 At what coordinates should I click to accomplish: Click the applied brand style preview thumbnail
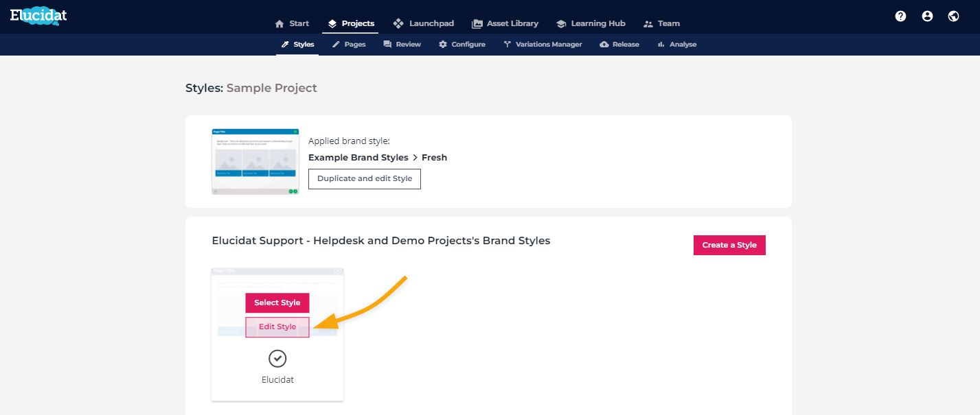255,161
